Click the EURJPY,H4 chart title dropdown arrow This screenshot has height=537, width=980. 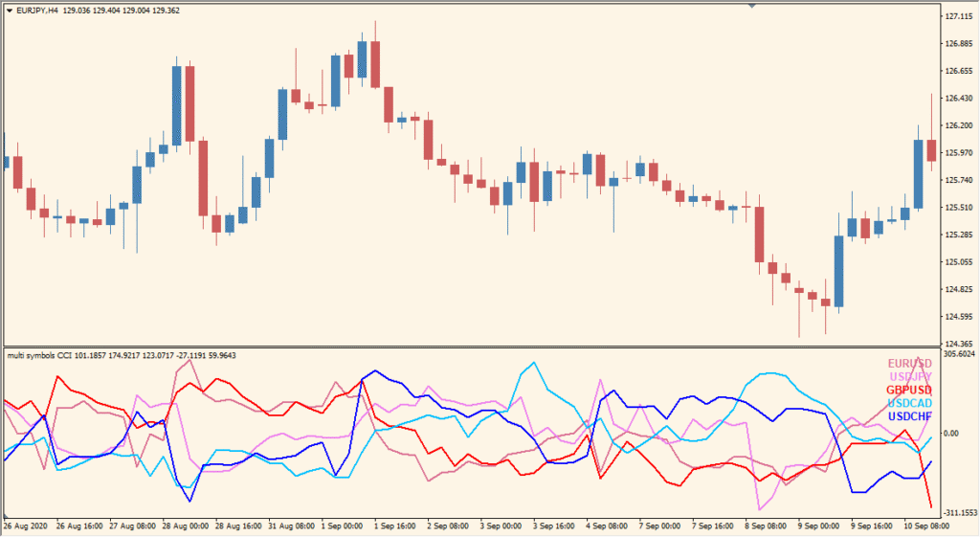(10, 11)
